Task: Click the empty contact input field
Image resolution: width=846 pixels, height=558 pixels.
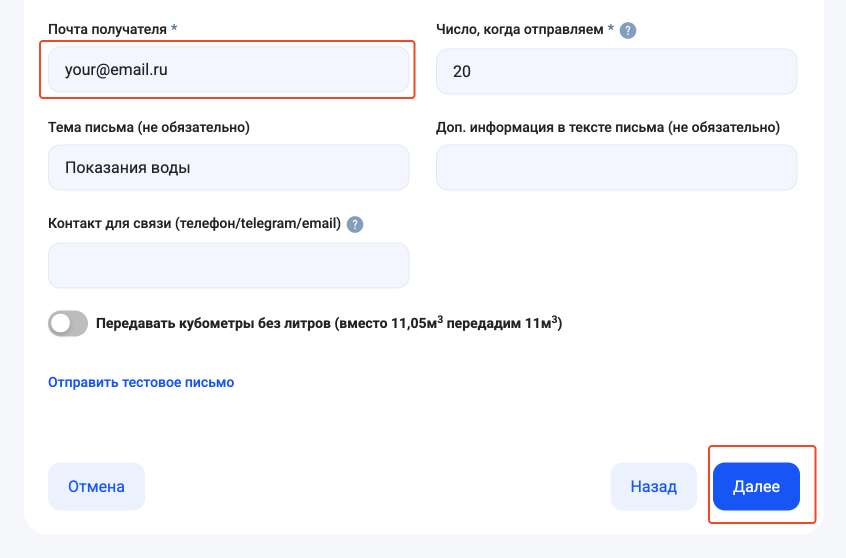Action: (228, 265)
